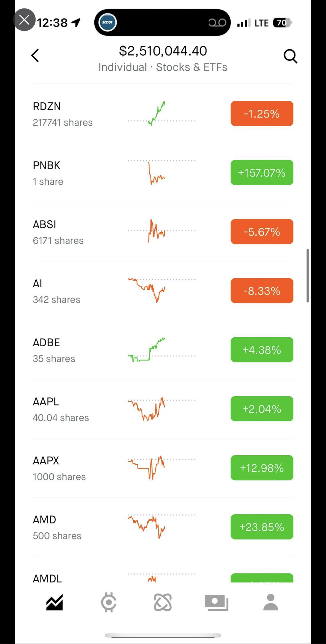Toggle PNBK +157.07% display badge
The image size is (326, 644).
[262, 172]
